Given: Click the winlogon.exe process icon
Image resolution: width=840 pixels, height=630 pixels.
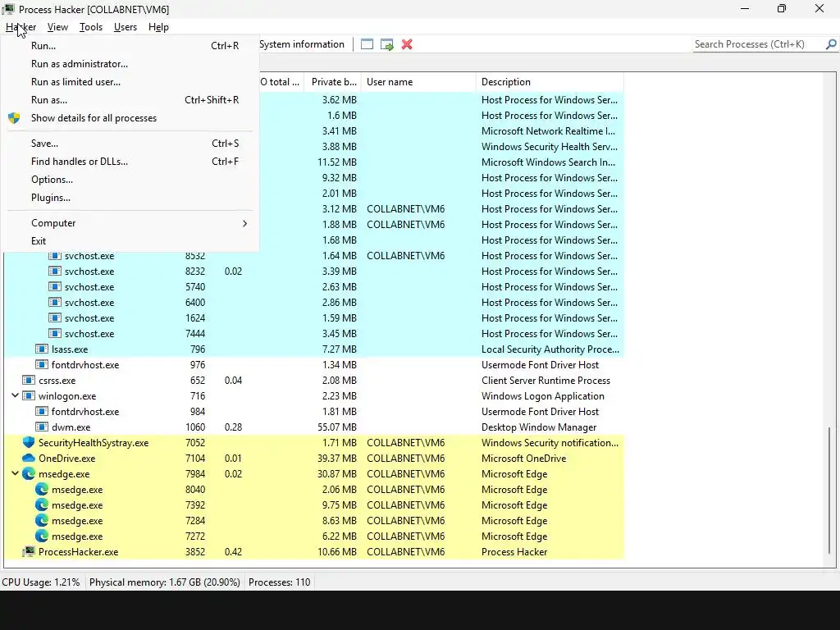Looking at the screenshot, I should 29,396.
